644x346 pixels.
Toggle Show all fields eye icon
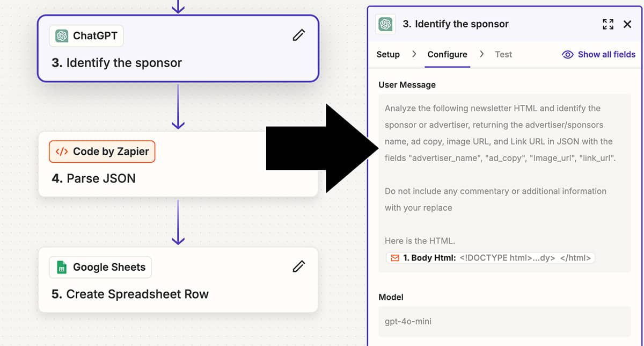567,54
